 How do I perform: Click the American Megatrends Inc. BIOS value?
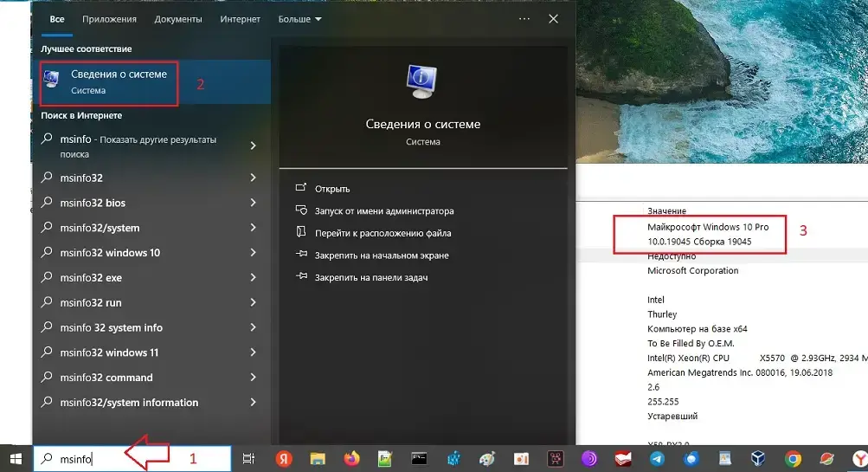click(740, 372)
